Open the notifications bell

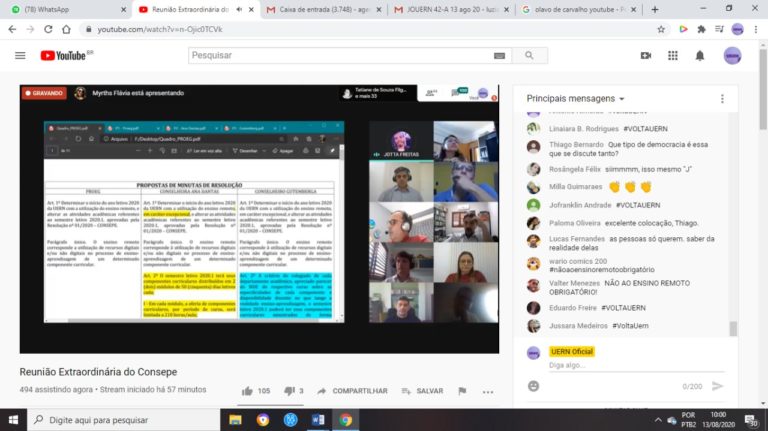700,56
